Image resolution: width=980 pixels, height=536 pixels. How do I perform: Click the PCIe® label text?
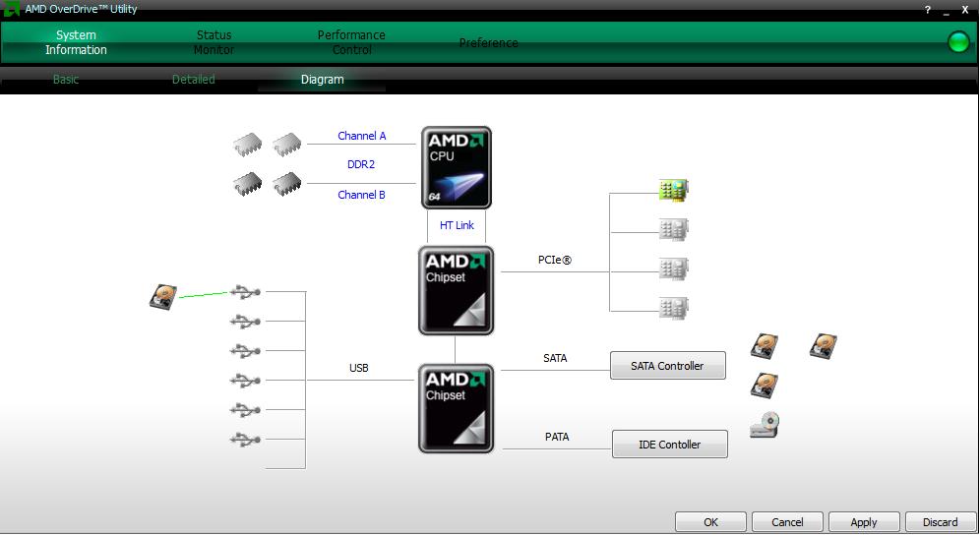click(554, 260)
